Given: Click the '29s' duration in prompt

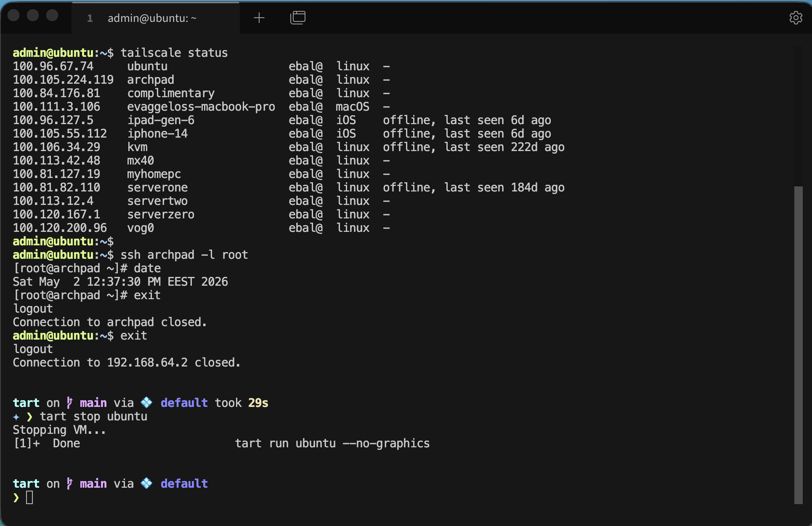Looking at the screenshot, I should 258,403.
